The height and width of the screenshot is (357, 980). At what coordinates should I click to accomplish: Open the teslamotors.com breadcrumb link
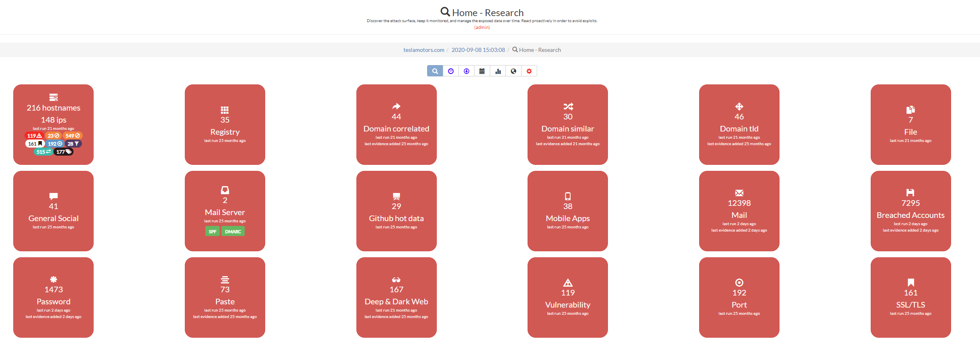424,50
